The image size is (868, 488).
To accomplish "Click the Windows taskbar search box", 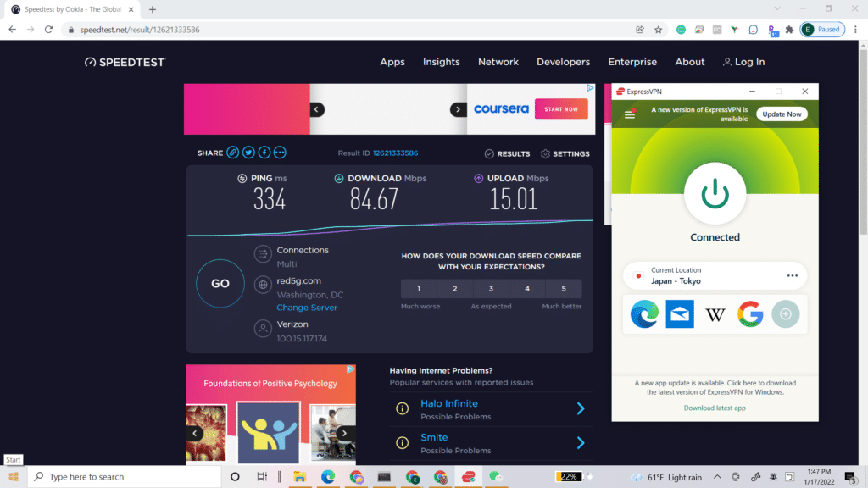I will point(125,476).
